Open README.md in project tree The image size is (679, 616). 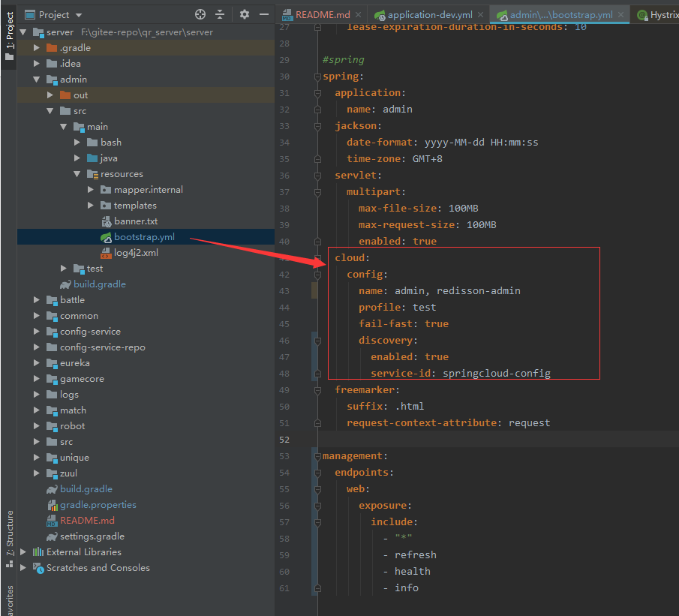coord(87,521)
